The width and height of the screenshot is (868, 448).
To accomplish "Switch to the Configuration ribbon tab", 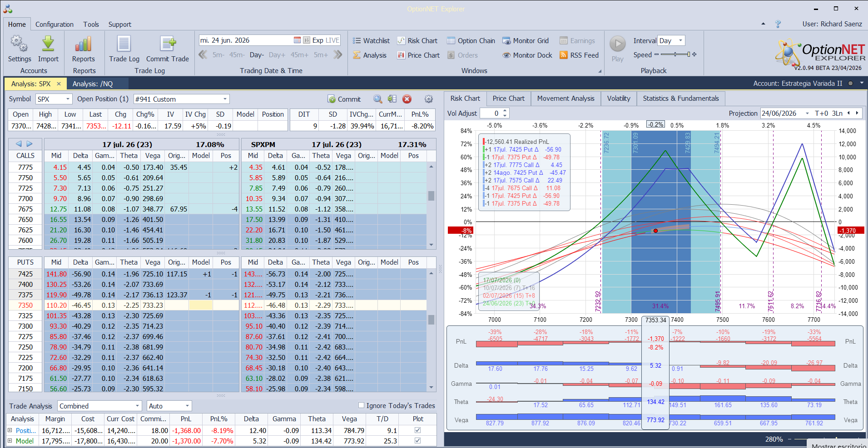I will click(55, 25).
